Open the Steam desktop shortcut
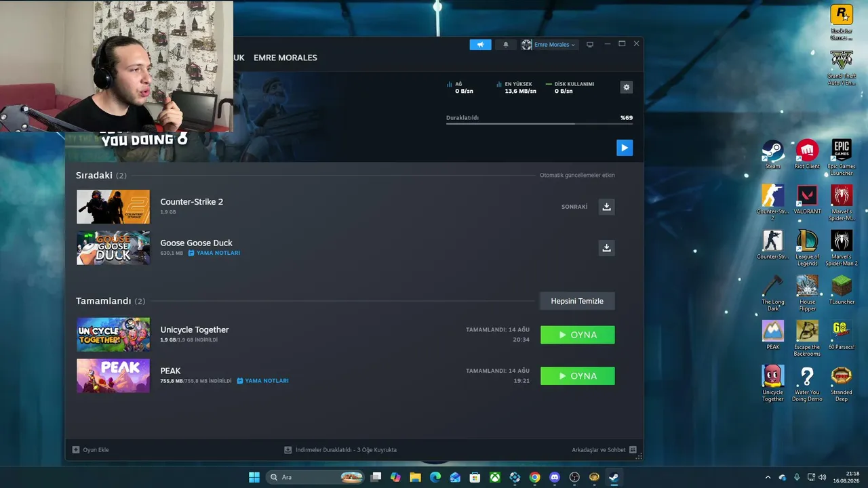 [x=773, y=155]
